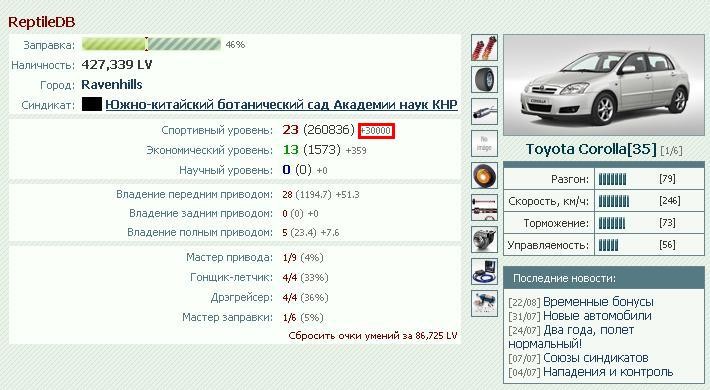Click the [04/07] news date

[524, 373]
